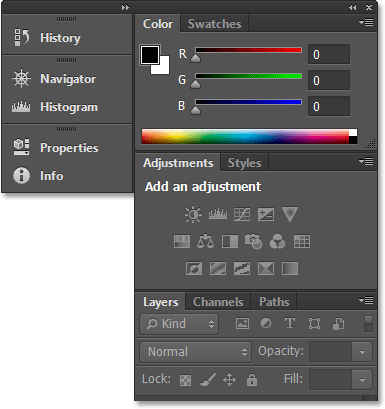Open the Normal blend mode dropdown
This screenshot has height=409, width=385.
pyautogui.click(x=195, y=352)
